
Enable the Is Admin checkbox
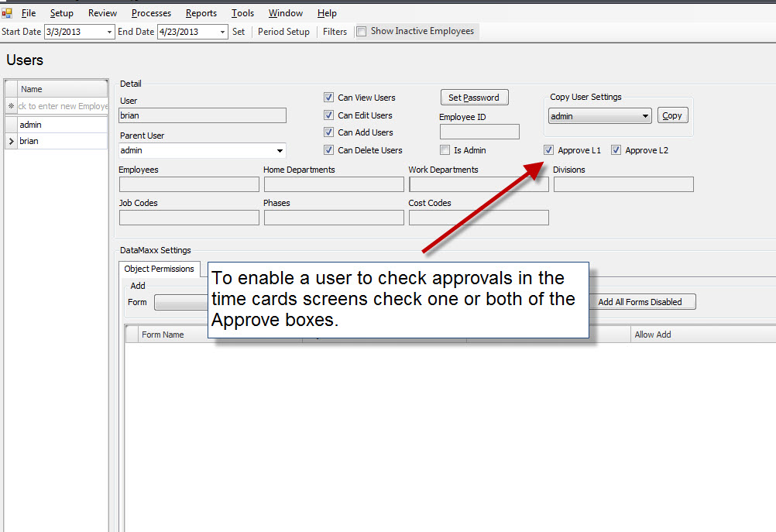(x=445, y=150)
